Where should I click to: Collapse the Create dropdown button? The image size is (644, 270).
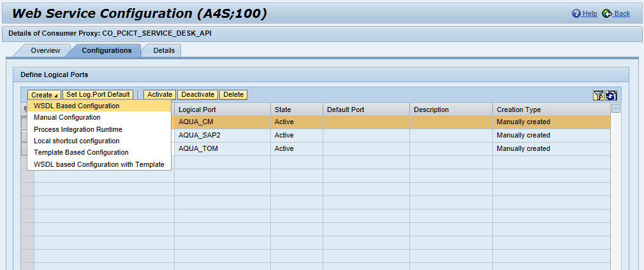[44, 95]
